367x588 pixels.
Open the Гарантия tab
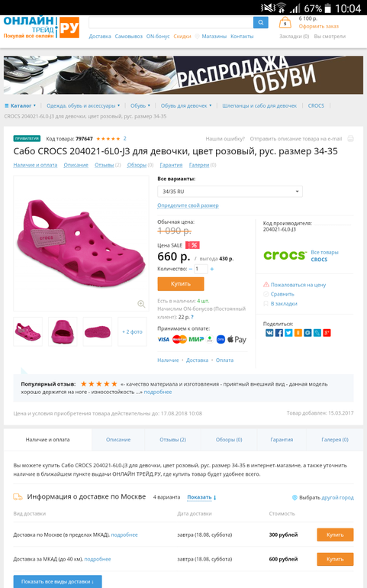282,440
